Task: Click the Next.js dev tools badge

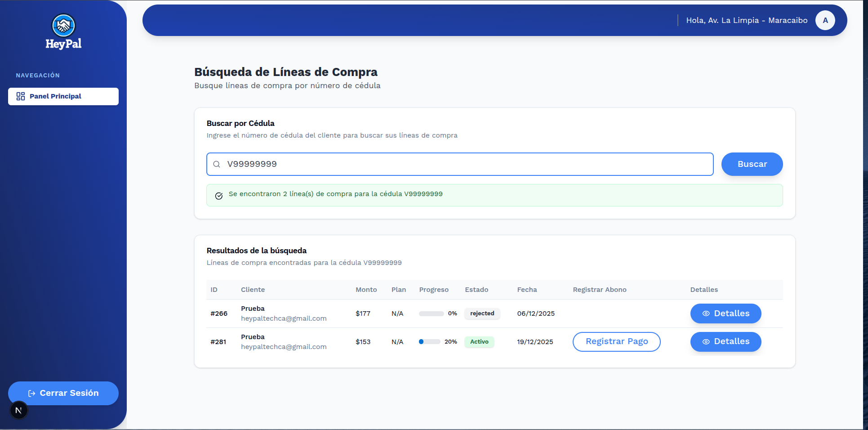Action: (18, 410)
